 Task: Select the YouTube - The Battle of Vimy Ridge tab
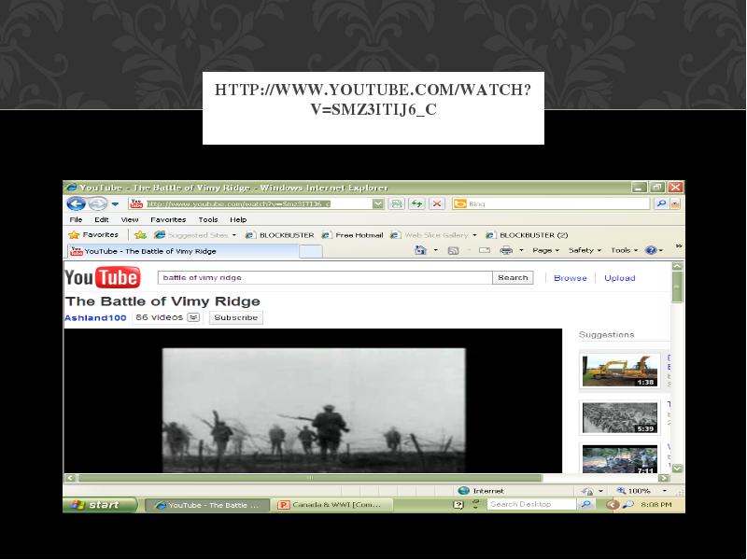tap(183, 251)
